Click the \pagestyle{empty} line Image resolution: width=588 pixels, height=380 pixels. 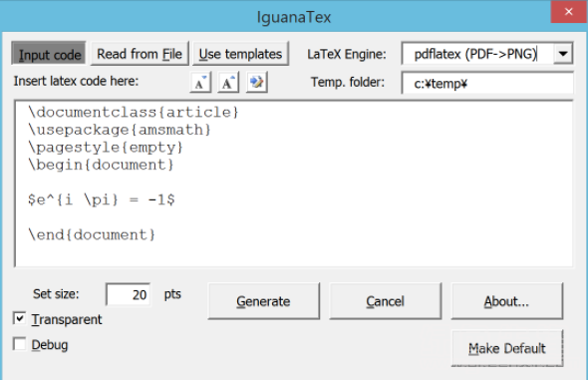(x=106, y=147)
